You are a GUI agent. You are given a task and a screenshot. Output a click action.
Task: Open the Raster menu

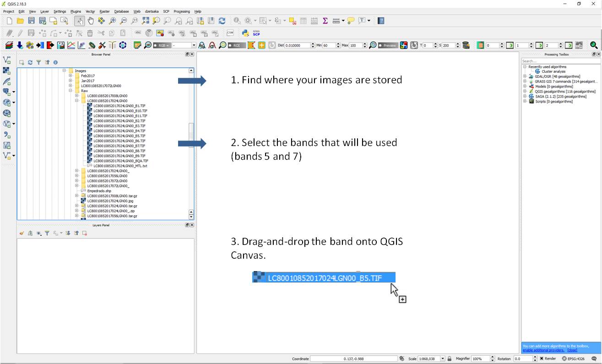(x=104, y=11)
